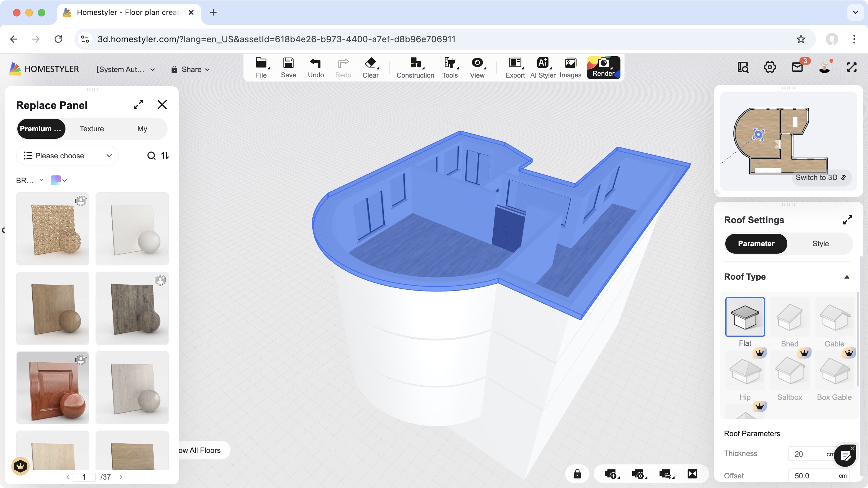868x488 pixels.
Task: Go to next material page
Action: point(121,477)
